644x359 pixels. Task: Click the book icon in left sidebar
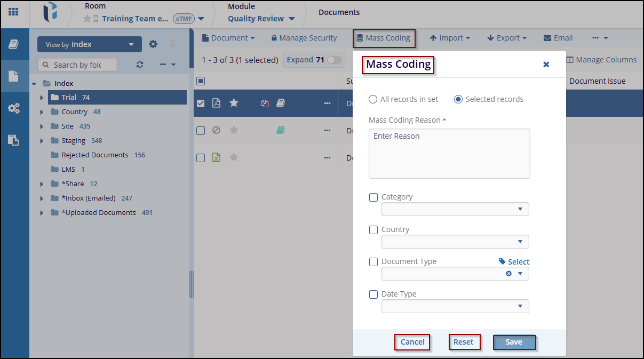pyautogui.click(x=14, y=44)
